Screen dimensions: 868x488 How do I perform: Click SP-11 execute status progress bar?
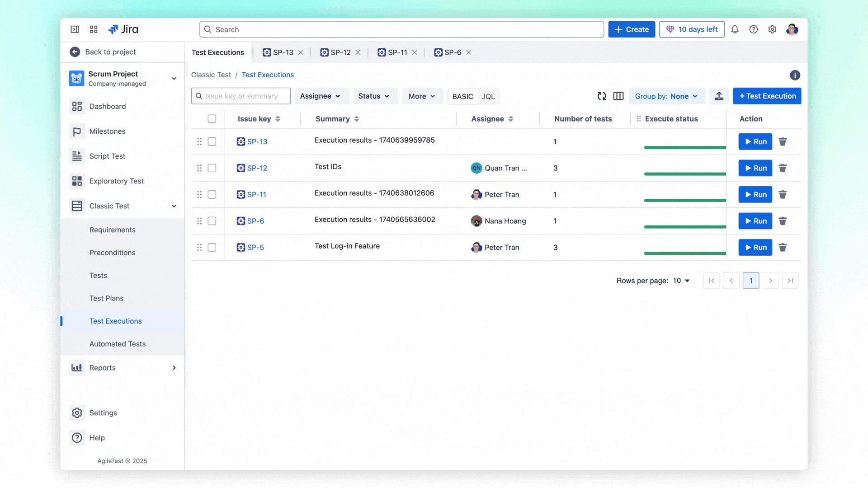tap(684, 200)
